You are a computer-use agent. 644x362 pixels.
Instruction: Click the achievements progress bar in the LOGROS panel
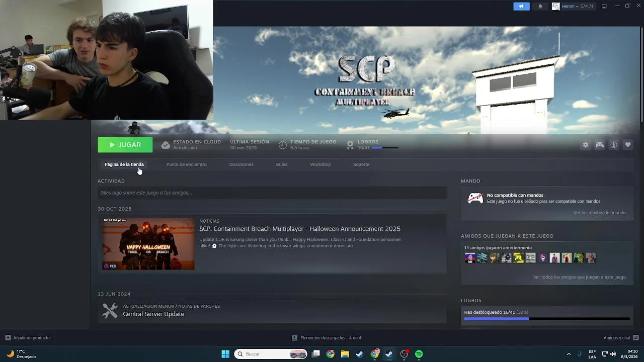(547, 319)
